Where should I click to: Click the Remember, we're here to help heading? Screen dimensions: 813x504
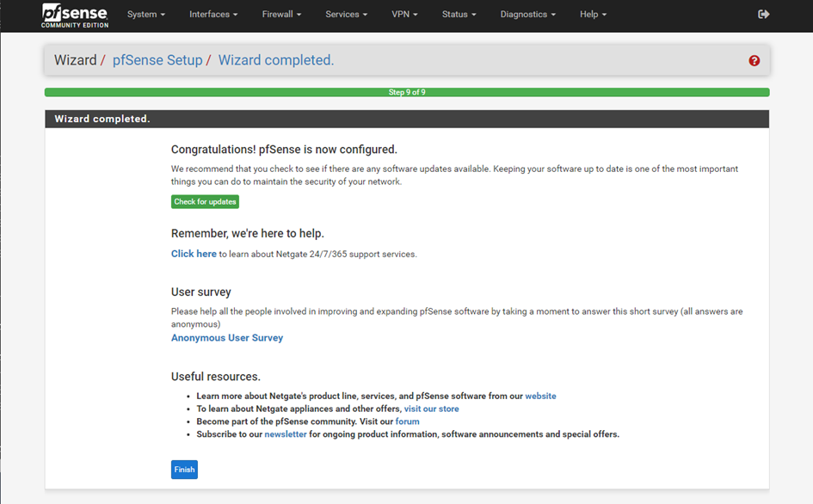(247, 233)
